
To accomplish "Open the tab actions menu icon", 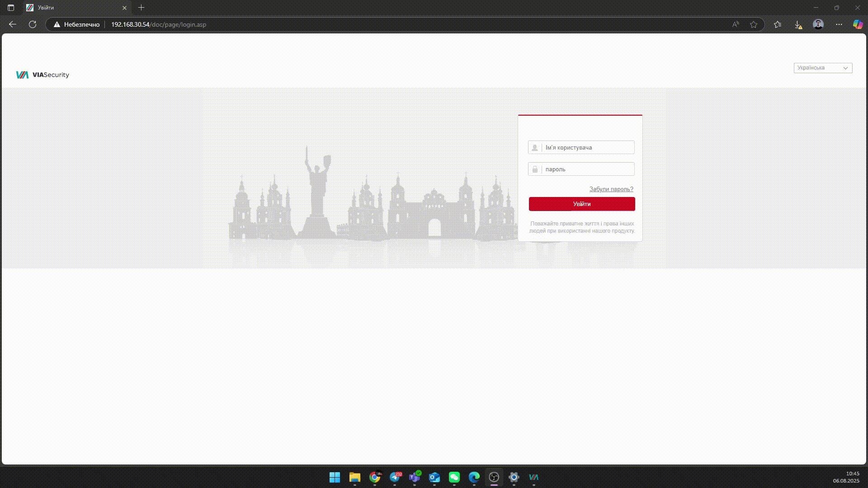I will point(11,8).
